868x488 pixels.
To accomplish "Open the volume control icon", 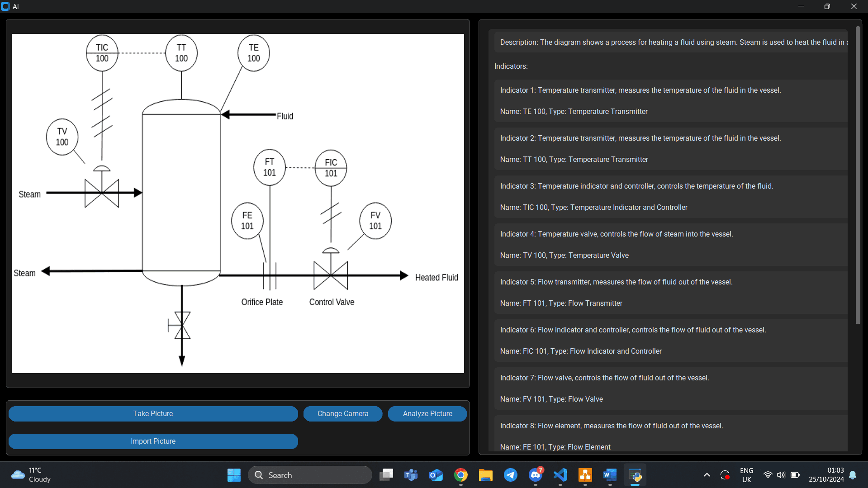I will [x=781, y=475].
